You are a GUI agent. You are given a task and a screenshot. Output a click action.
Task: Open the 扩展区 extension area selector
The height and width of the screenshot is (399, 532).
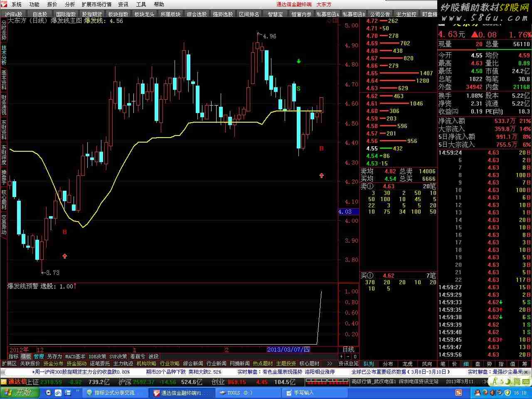pos(9,364)
